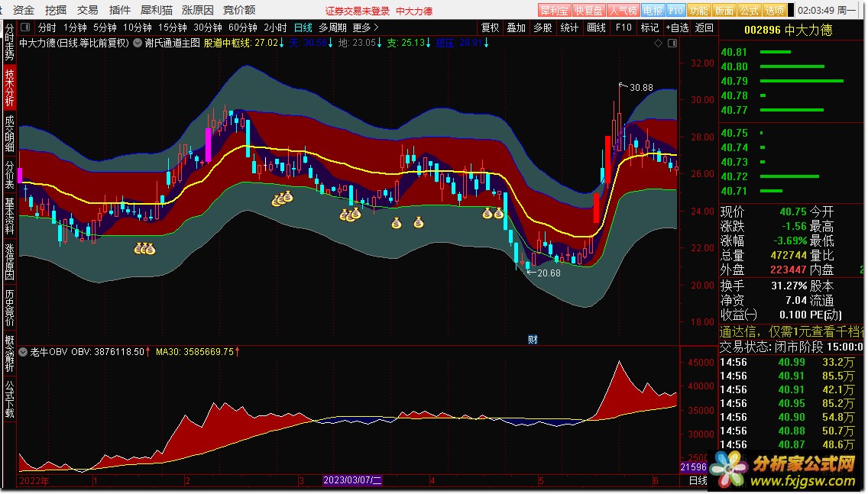Click the diamond icon in chart header
This screenshot has height=494, width=868.
(x=658, y=44)
